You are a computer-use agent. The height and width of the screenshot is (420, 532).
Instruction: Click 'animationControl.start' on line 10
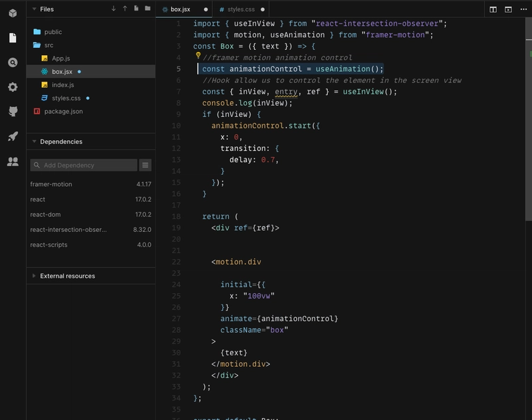point(261,126)
